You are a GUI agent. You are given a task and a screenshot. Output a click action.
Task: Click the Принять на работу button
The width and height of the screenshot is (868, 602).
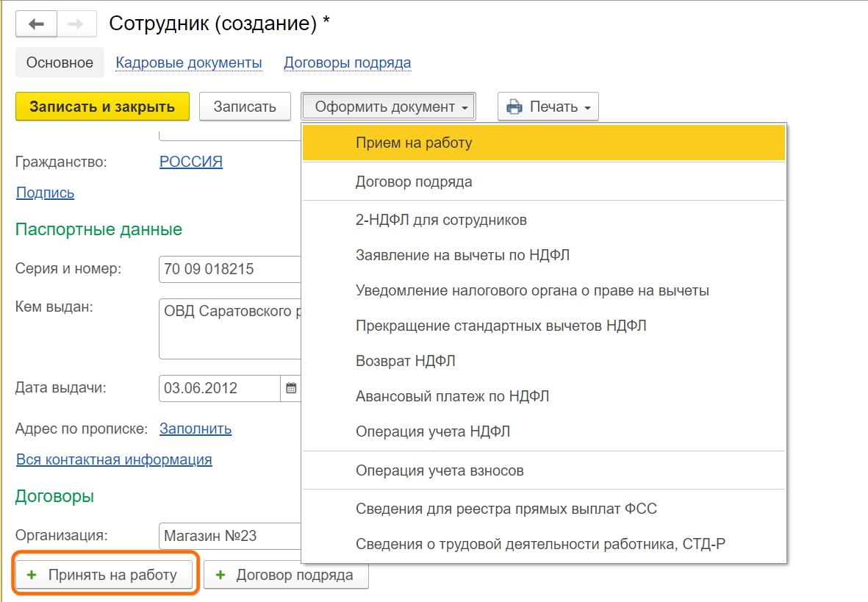tap(104, 575)
